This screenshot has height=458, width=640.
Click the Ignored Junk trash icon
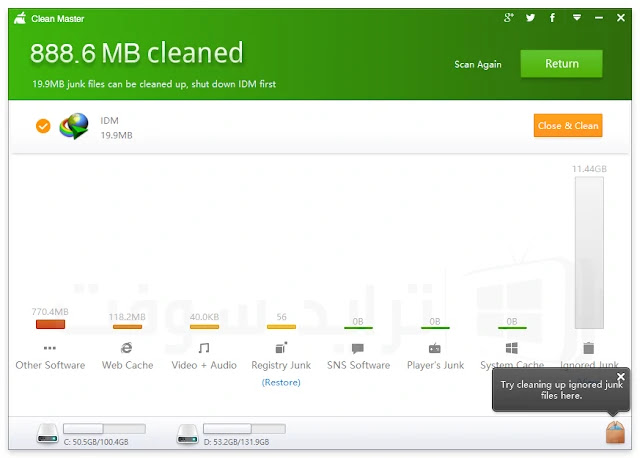(x=589, y=348)
